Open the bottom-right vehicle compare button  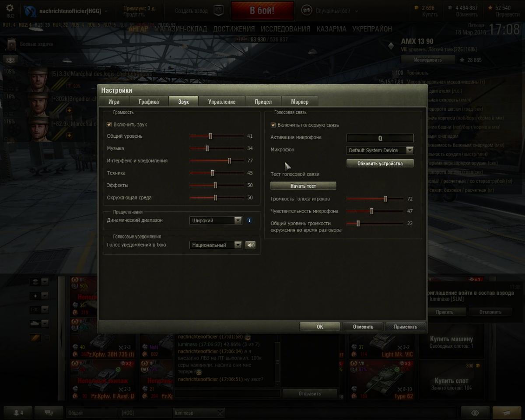click(x=475, y=413)
